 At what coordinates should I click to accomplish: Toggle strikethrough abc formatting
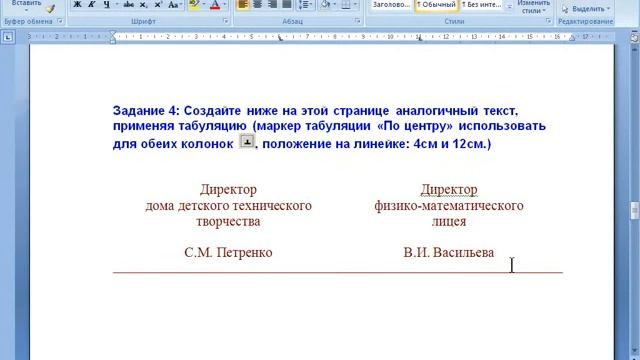(129, 4)
